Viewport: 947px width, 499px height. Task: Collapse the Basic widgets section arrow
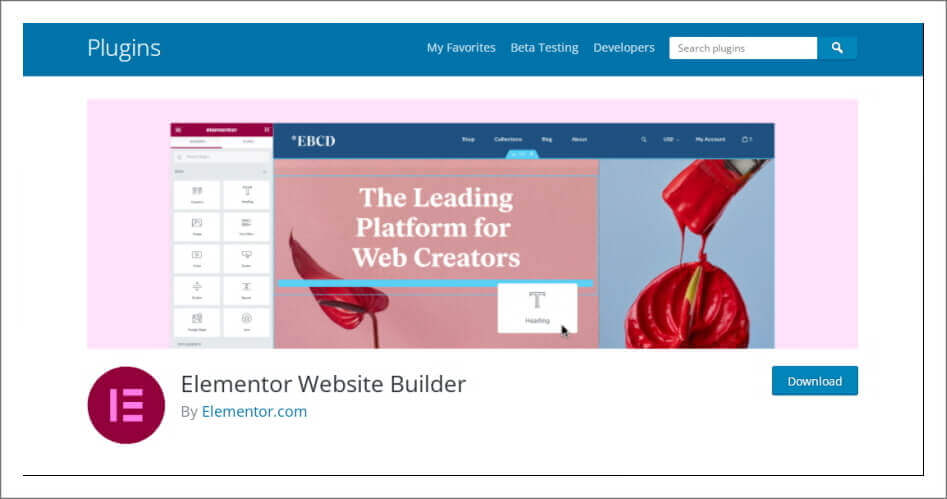click(265, 172)
